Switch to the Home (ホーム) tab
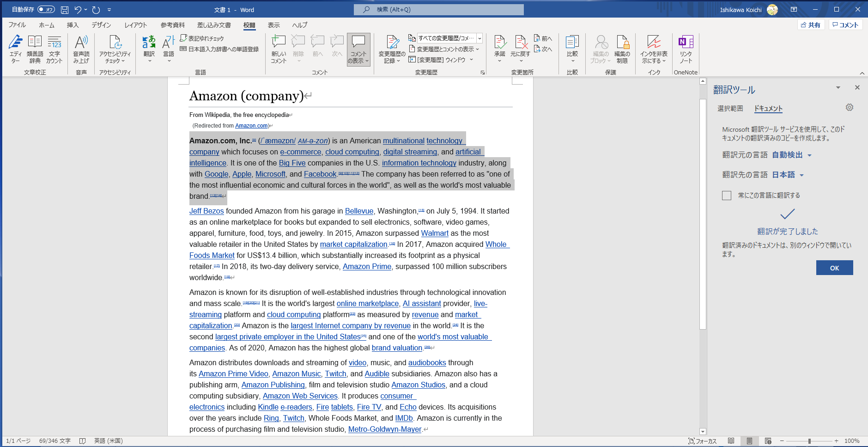 pos(47,25)
